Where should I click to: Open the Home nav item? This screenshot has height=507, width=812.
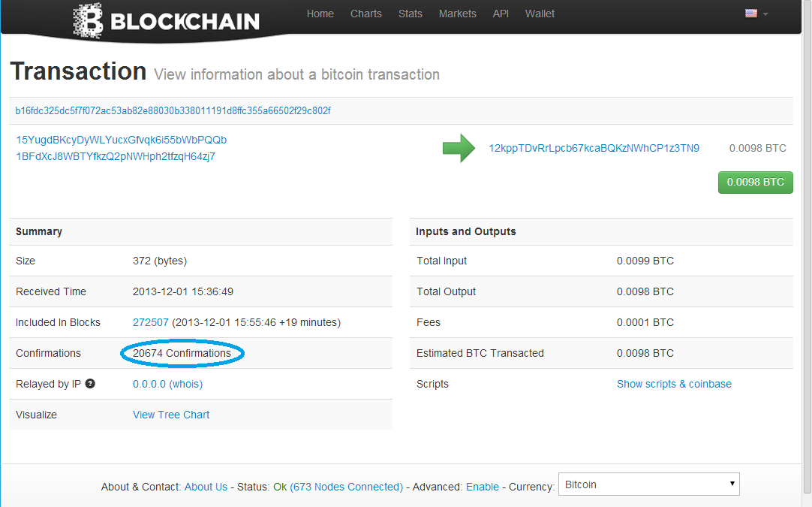pos(320,14)
